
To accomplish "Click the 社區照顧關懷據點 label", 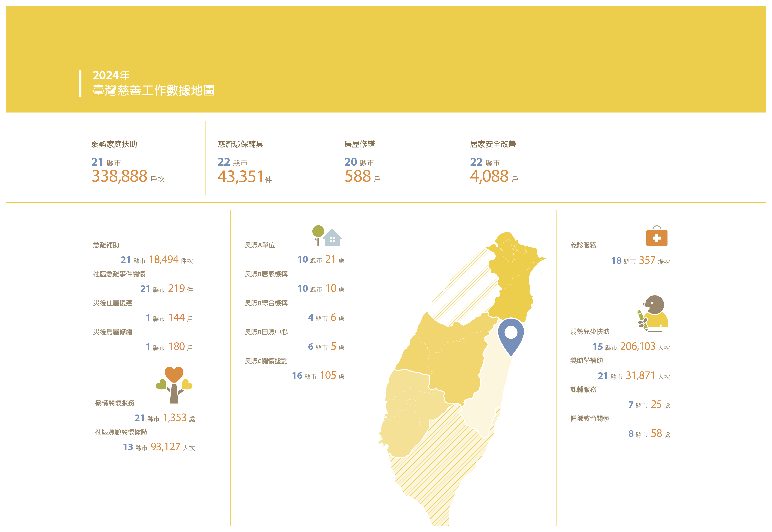I will coord(121,432).
